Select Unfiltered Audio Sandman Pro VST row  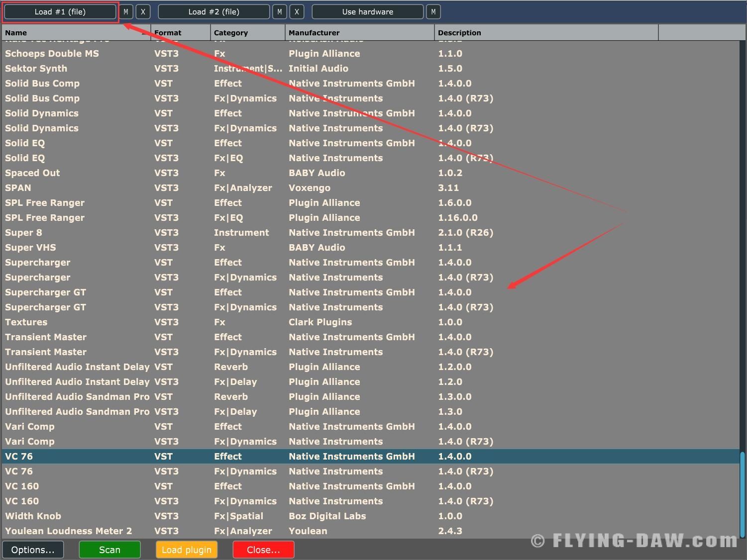[370, 397]
